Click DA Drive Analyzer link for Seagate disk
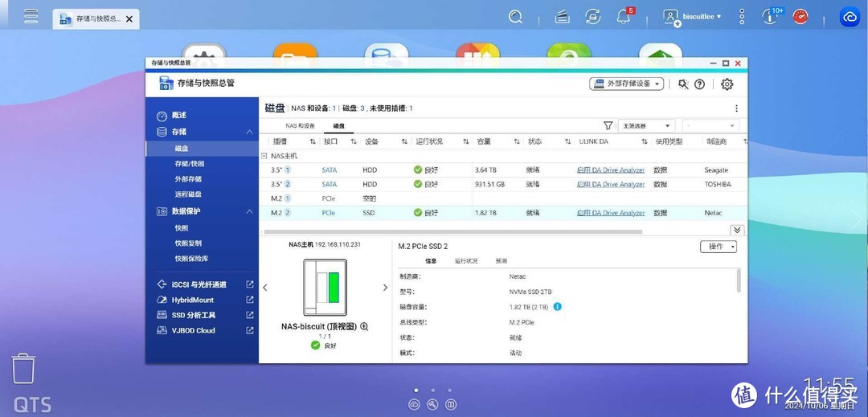 (x=611, y=170)
